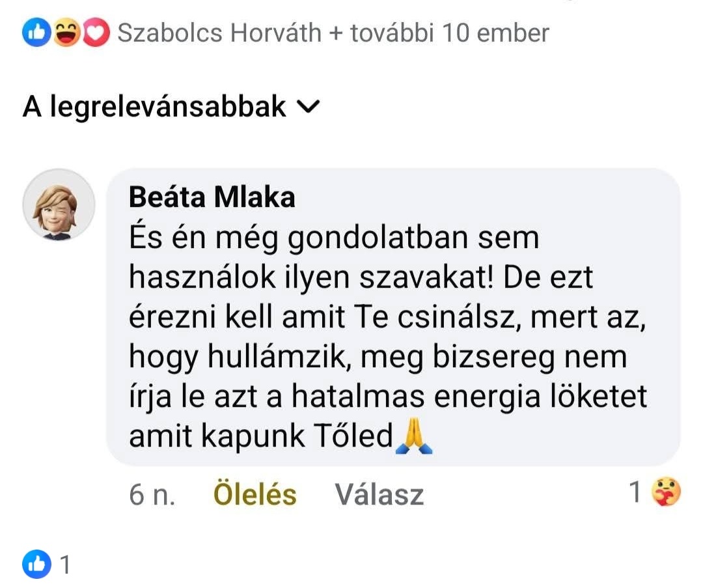Screen dimensions: 703x588
Task: Open Szabolcs Horváth's name in the reactions summary
Action: point(219,33)
